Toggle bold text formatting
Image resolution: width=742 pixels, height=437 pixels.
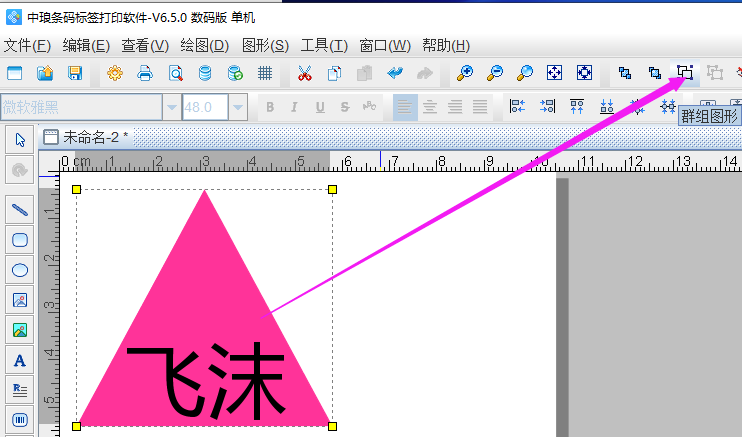pos(270,107)
